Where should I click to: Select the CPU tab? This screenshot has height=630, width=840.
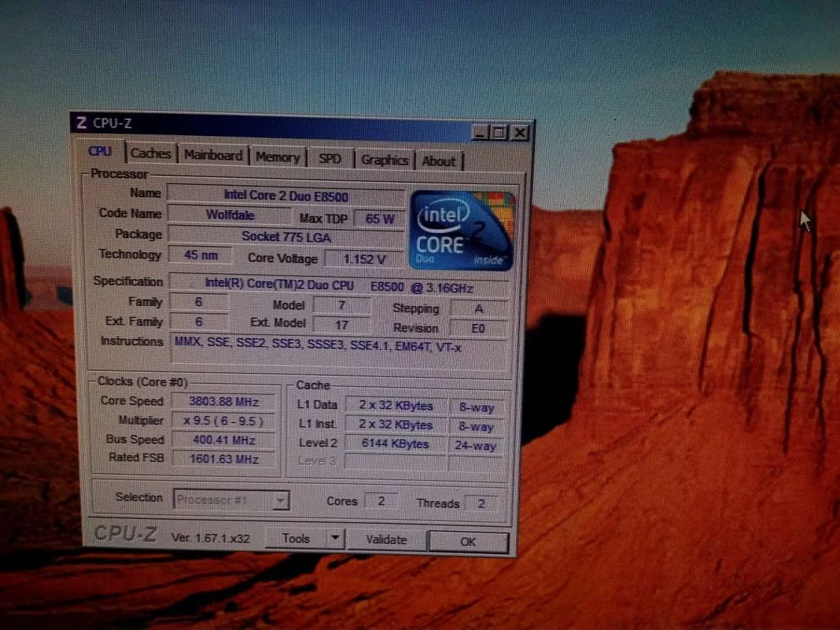(x=100, y=151)
